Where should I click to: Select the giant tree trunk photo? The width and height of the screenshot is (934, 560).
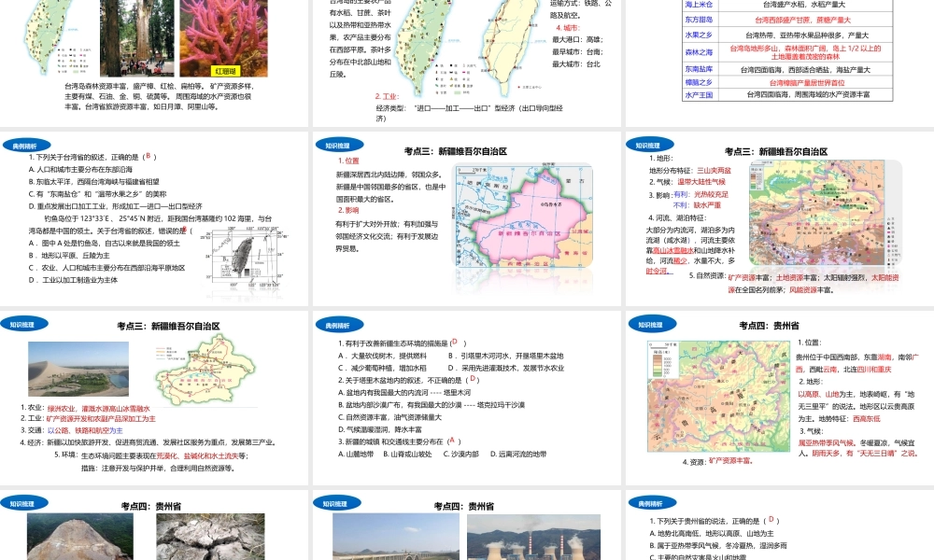pyautogui.click(x=137, y=38)
